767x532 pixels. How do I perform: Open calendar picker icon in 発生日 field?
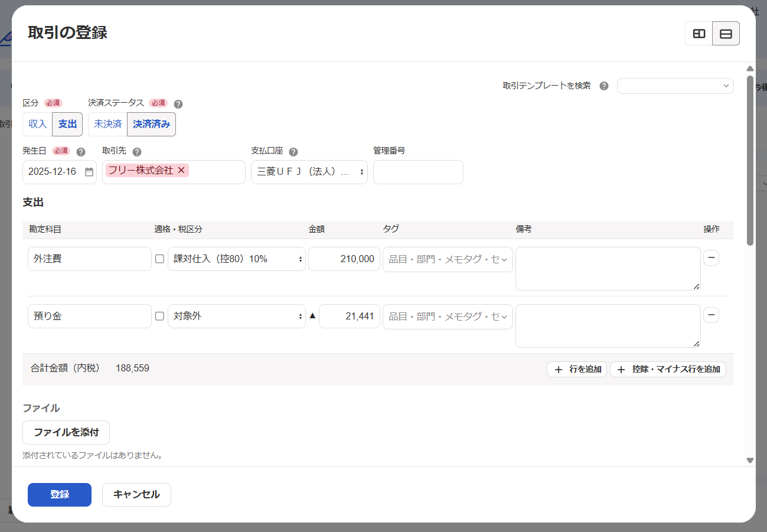[89, 172]
